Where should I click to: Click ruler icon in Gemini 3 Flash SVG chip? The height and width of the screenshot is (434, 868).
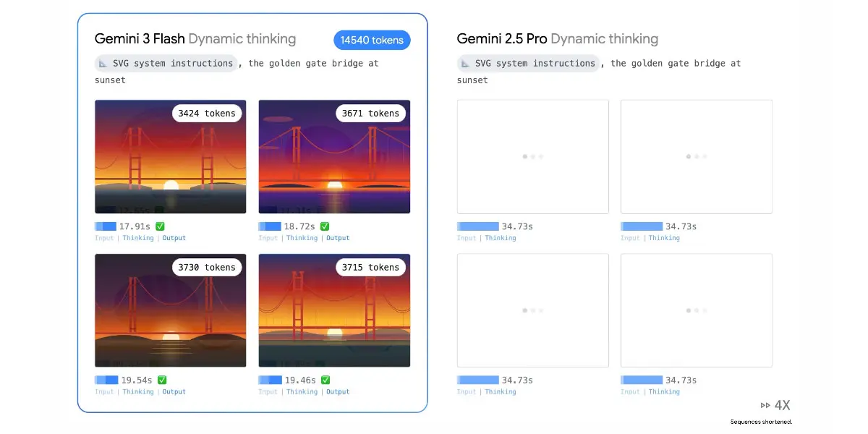pos(102,64)
